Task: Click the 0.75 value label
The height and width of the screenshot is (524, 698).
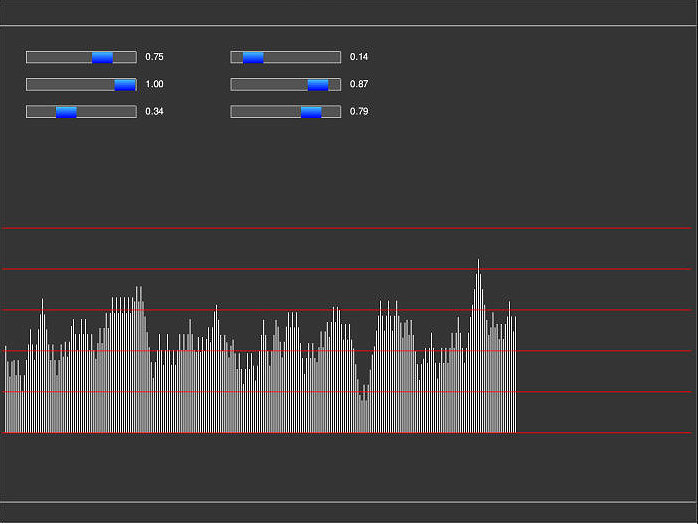Action: tap(154, 57)
